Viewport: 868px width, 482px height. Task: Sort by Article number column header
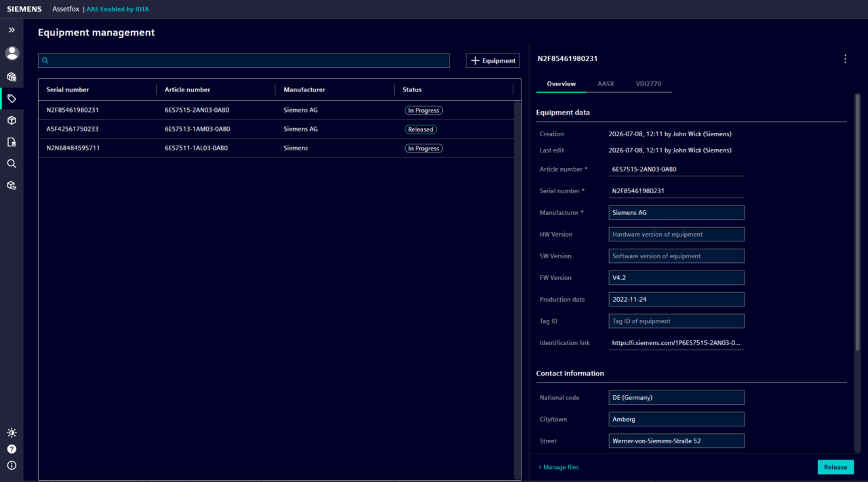pyautogui.click(x=187, y=90)
